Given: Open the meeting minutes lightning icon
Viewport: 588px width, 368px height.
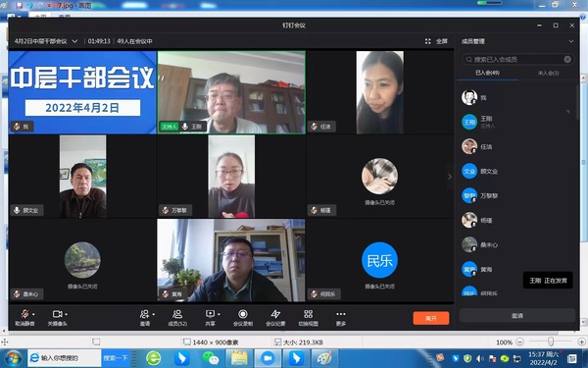Looking at the screenshot, I should click(275, 317).
